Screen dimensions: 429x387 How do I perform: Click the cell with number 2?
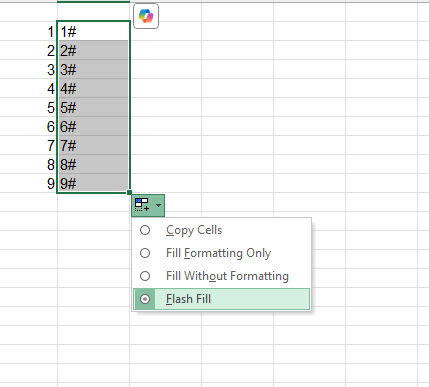pyautogui.click(x=29, y=50)
